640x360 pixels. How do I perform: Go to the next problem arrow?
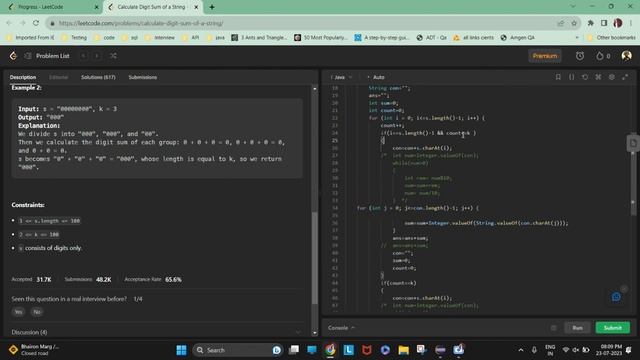coord(97,56)
